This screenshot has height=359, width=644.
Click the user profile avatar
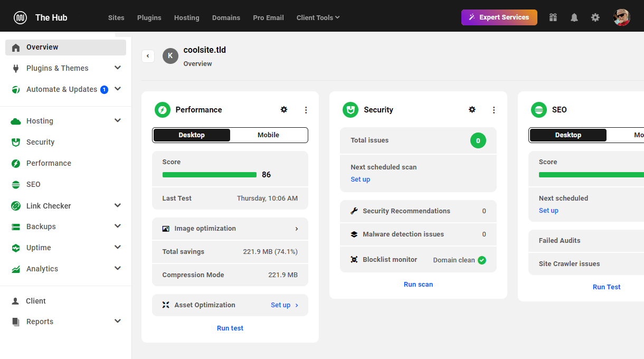[x=622, y=17]
